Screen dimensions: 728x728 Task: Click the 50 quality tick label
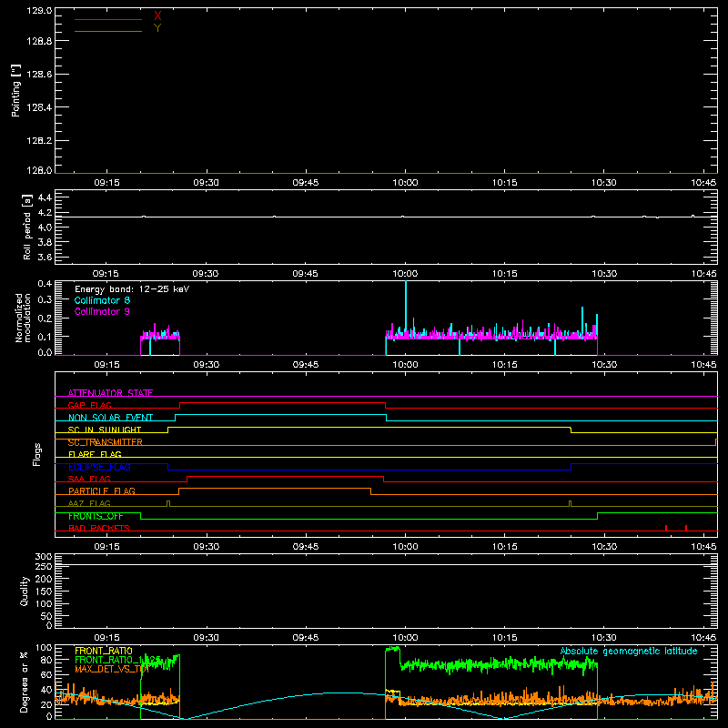46,616
